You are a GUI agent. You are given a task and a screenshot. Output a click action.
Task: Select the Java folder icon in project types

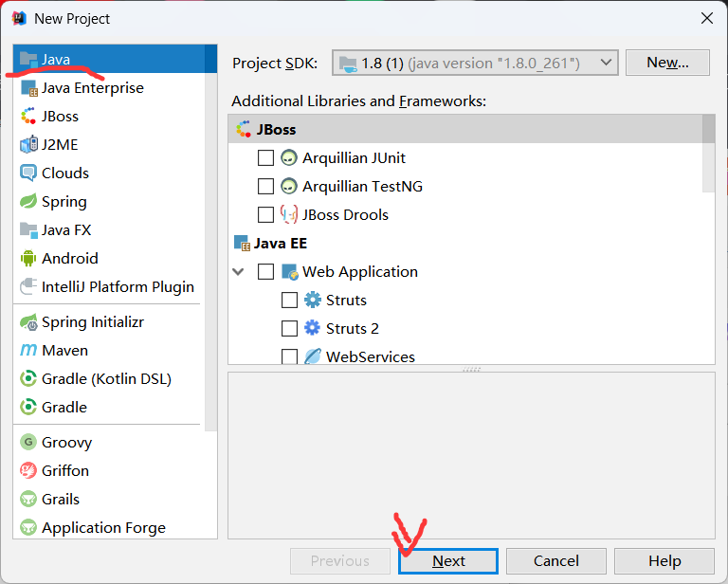tap(28, 59)
